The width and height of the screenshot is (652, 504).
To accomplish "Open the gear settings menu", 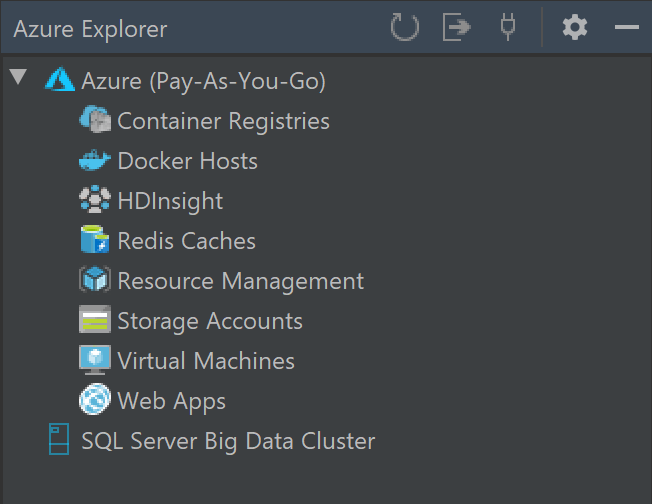I will 575,27.
